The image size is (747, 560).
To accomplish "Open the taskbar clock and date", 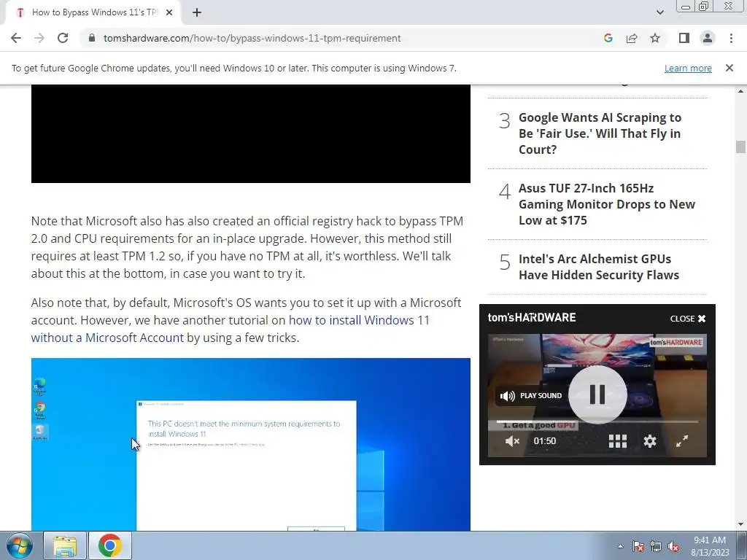I will [710, 546].
